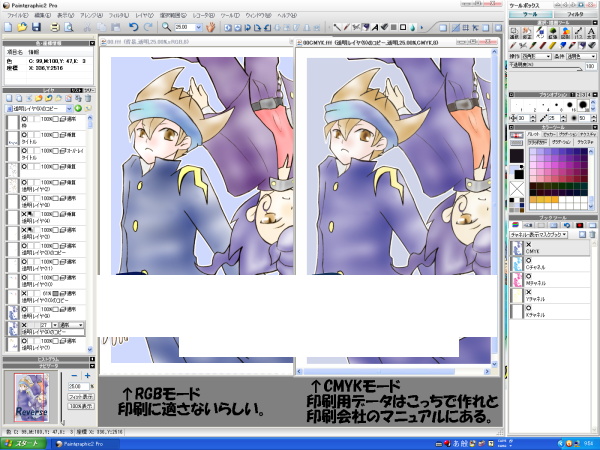The image size is (600, 450).
Task: Click the navigator thumbnail preview
Action: (32, 398)
